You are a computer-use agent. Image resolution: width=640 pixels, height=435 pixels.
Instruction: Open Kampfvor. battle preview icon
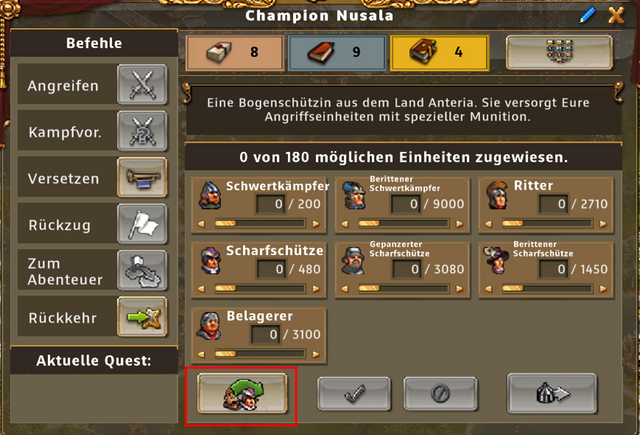[142, 131]
